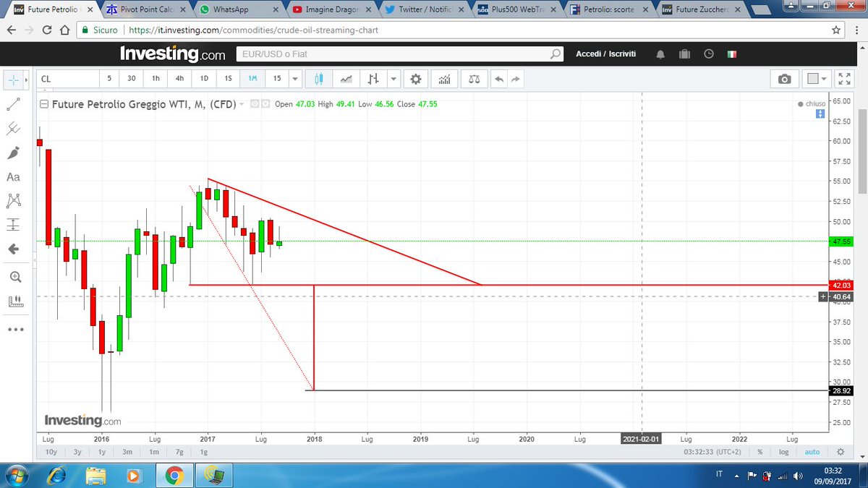
Task: Expand the chart style dropdown arrow
Action: 393,79
